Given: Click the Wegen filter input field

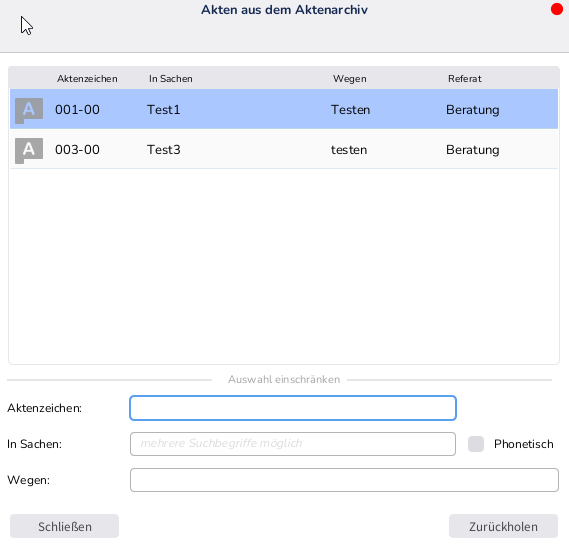Looking at the screenshot, I should click(344, 480).
